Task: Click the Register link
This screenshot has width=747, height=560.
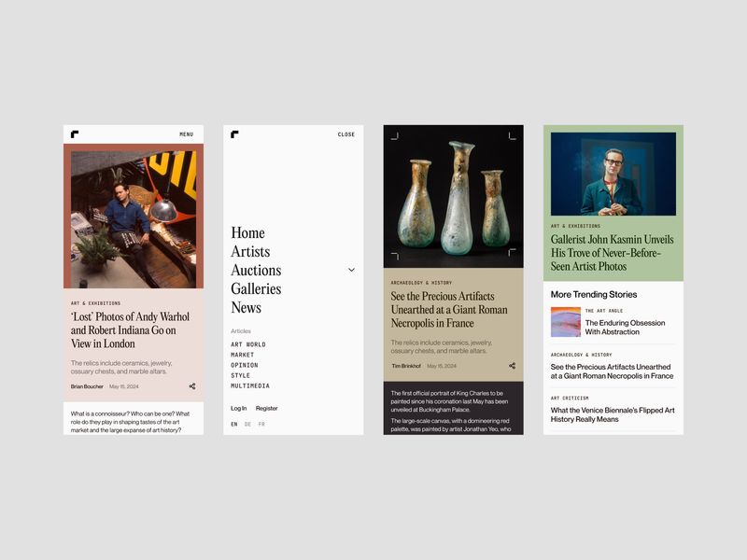Action: tap(266, 408)
